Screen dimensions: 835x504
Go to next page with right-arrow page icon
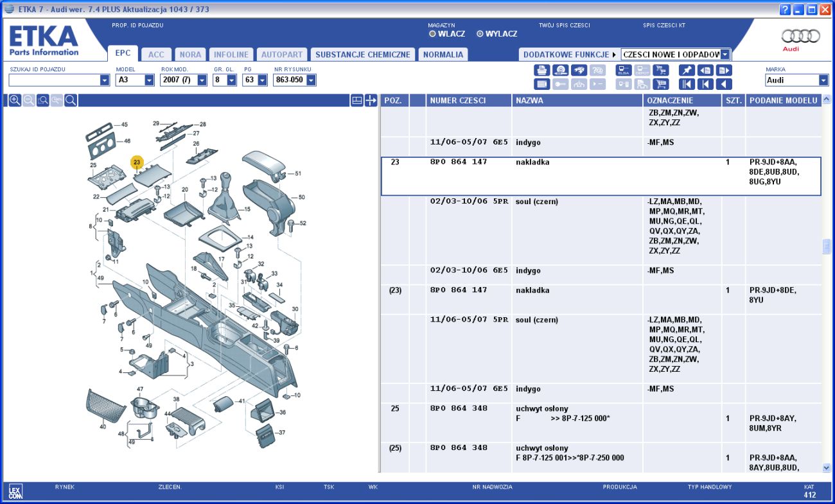pos(725,70)
